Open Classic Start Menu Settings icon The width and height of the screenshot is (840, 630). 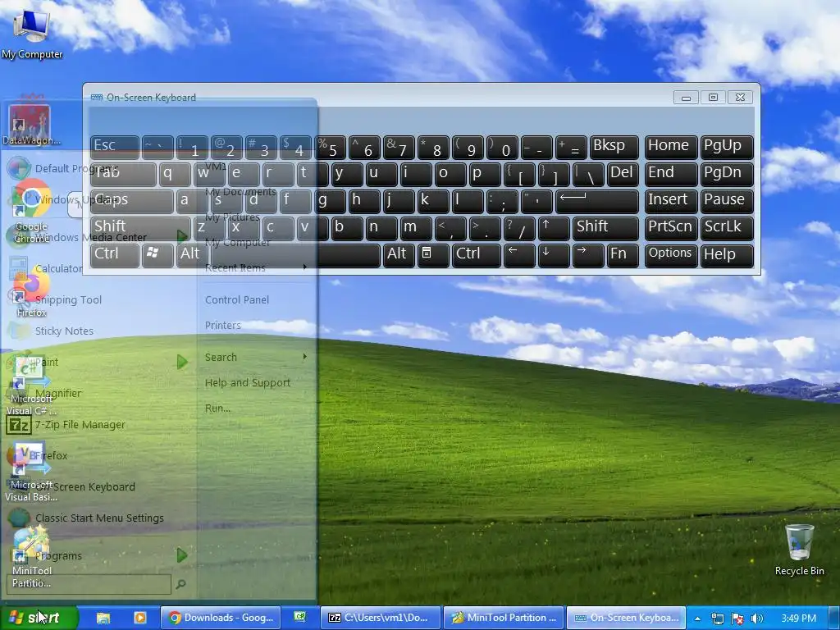(19, 518)
